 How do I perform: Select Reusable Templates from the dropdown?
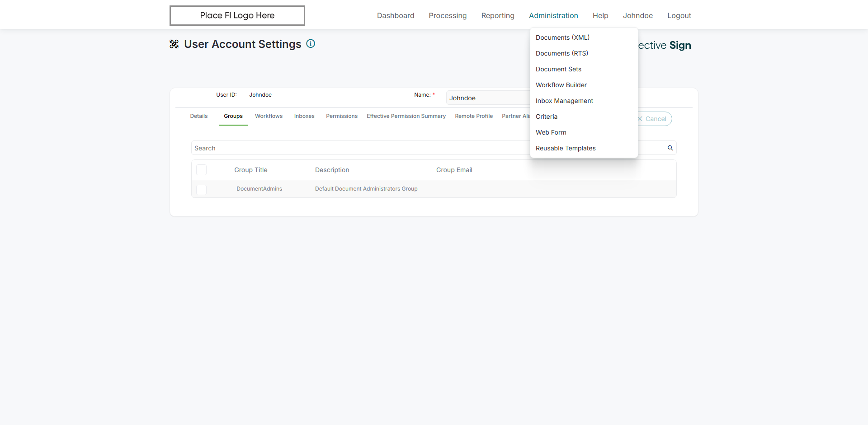(566, 148)
